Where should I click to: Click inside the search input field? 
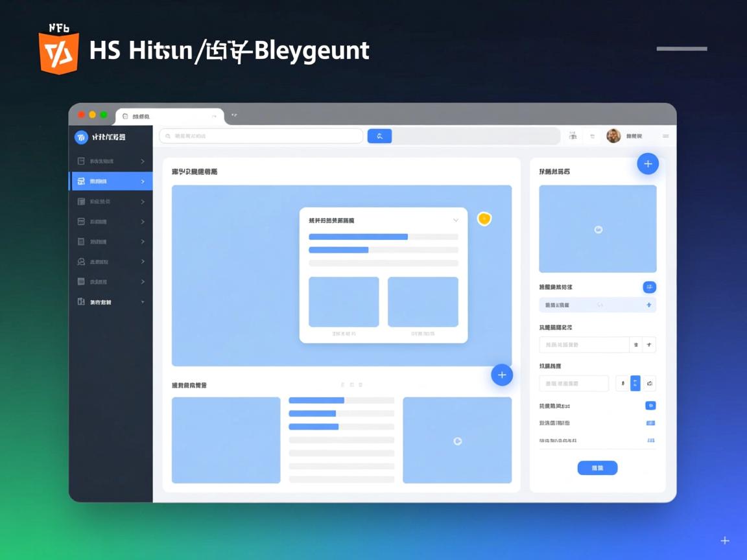click(259, 135)
